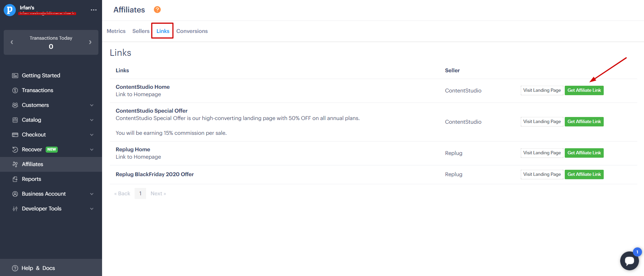Open the three-dot account menu
The height and width of the screenshot is (276, 644).
click(94, 10)
